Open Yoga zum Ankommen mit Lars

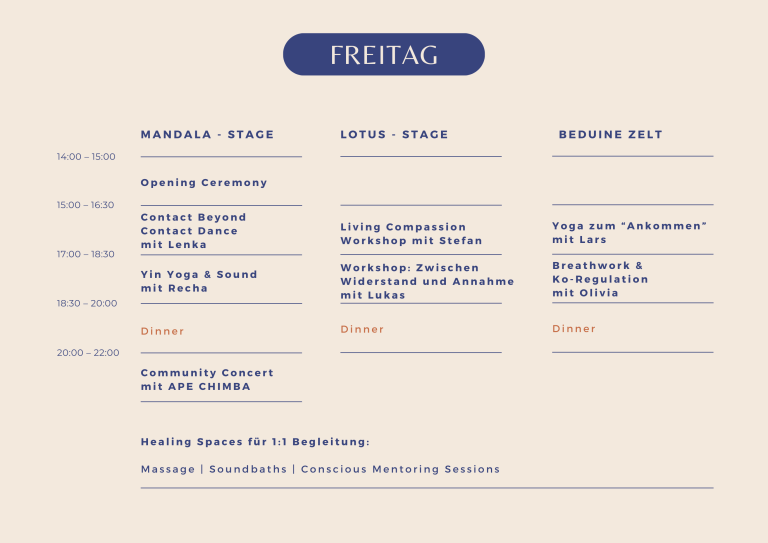tap(629, 233)
